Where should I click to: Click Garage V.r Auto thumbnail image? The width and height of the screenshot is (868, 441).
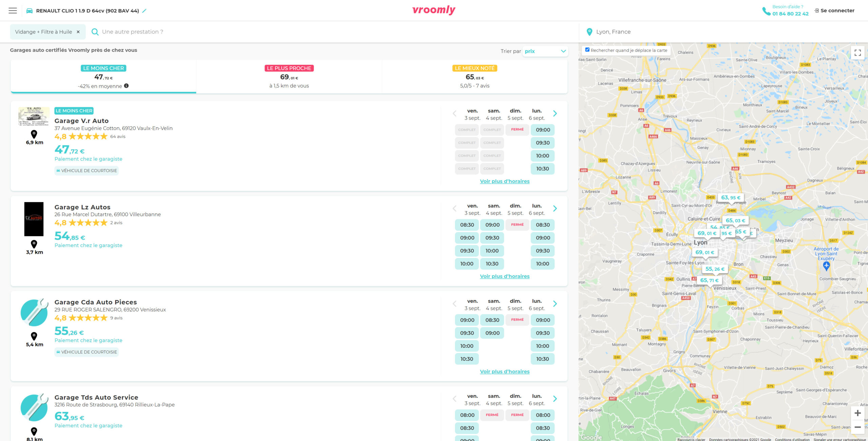[x=34, y=117]
